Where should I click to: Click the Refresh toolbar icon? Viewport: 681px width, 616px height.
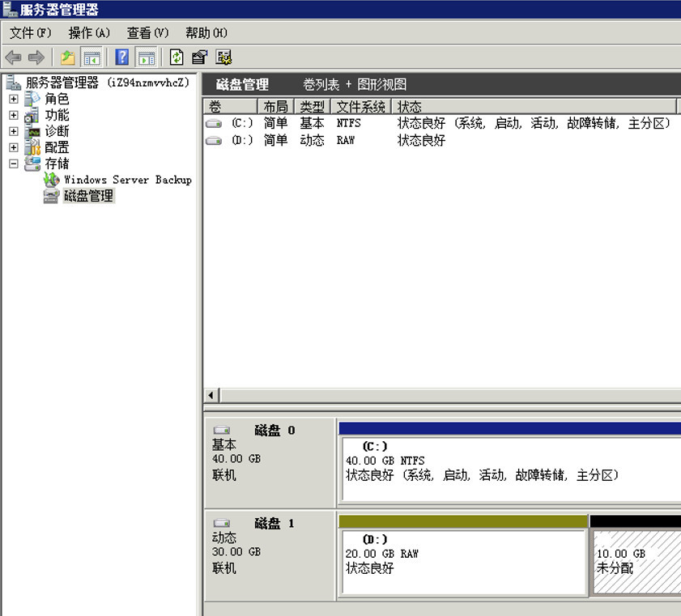177,57
